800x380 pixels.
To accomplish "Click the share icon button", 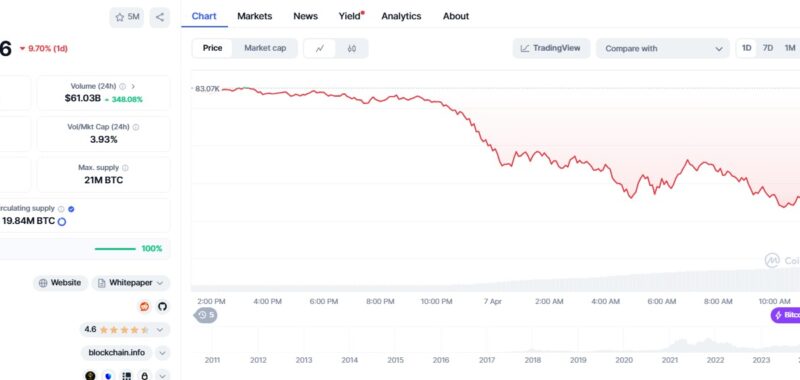I will [160, 17].
